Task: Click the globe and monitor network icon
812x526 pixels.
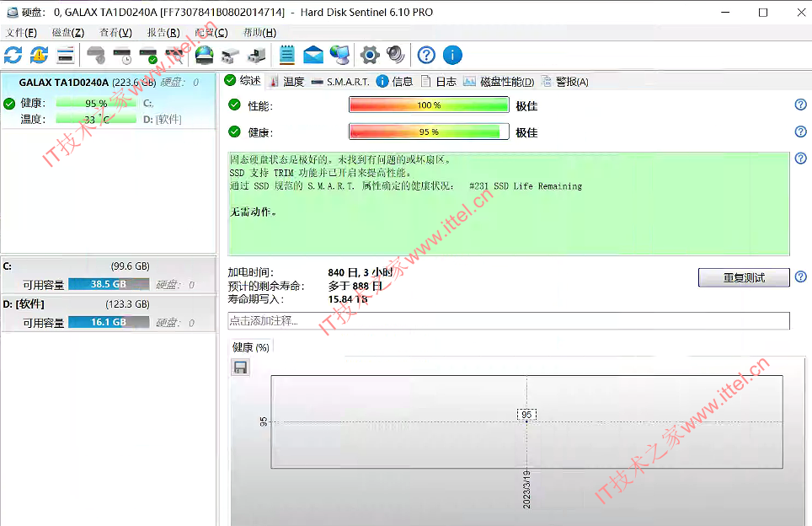Action: point(339,55)
